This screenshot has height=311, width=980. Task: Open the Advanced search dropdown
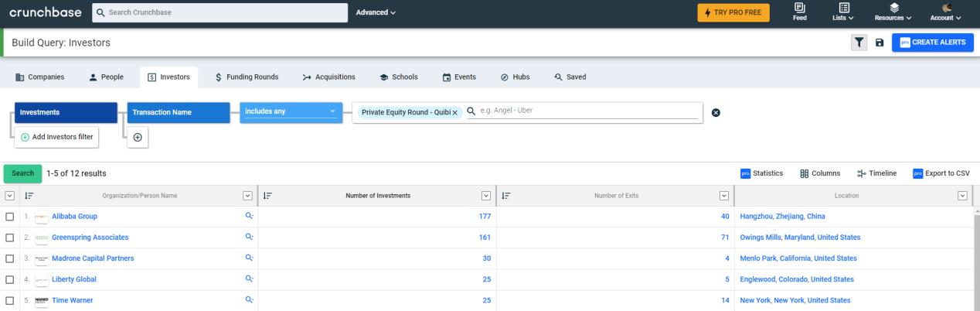pyautogui.click(x=376, y=12)
